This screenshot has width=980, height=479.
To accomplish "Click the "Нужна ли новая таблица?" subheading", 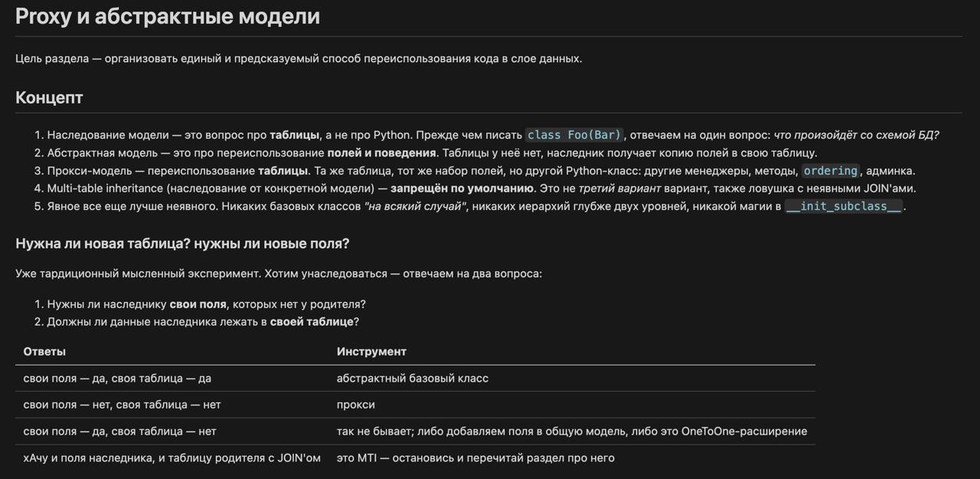I will tap(182, 244).
